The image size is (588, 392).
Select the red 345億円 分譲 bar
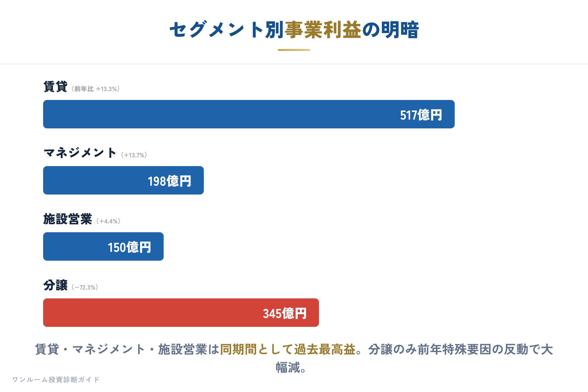click(x=181, y=313)
